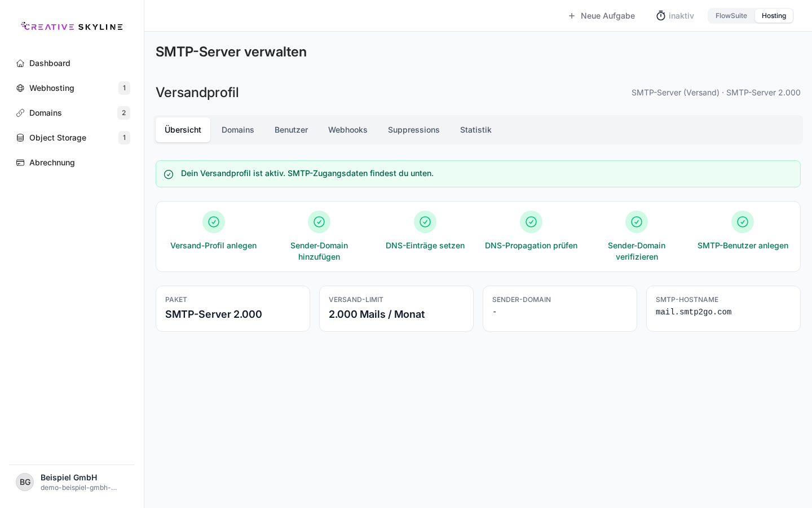Click the SMTP-HOSTNAME card label
812x508 pixels.
pyautogui.click(x=687, y=300)
